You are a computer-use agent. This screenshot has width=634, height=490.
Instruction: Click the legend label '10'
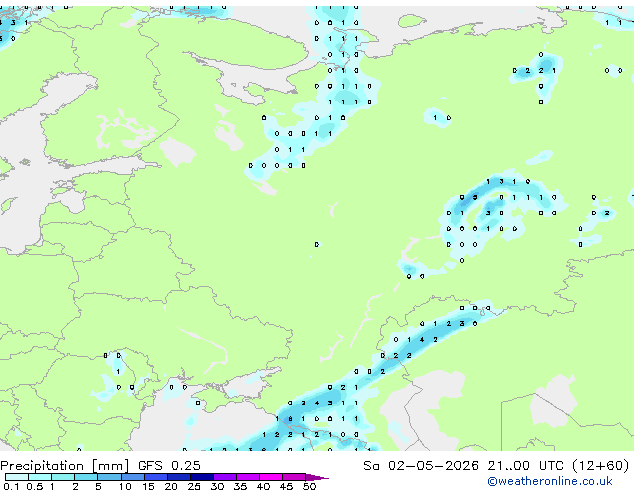125,486
